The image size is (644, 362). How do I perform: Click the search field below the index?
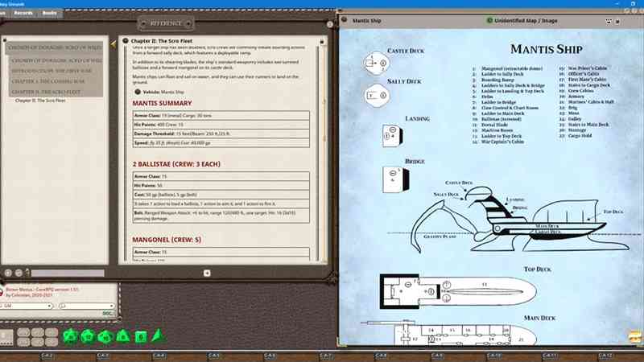tap(64, 274)
